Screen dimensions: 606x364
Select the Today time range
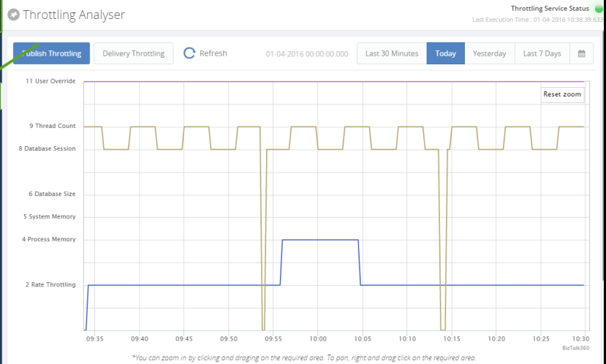click(x=445, y=53)
